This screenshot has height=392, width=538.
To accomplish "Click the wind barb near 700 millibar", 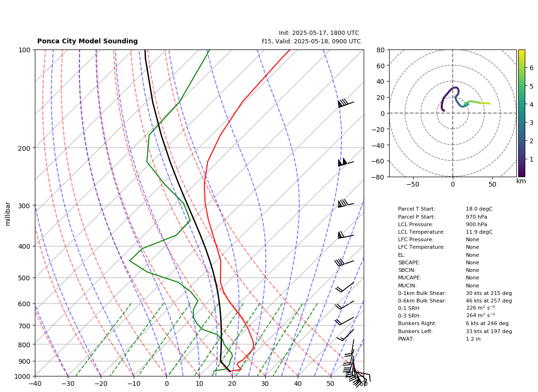I will coord(344,321).
